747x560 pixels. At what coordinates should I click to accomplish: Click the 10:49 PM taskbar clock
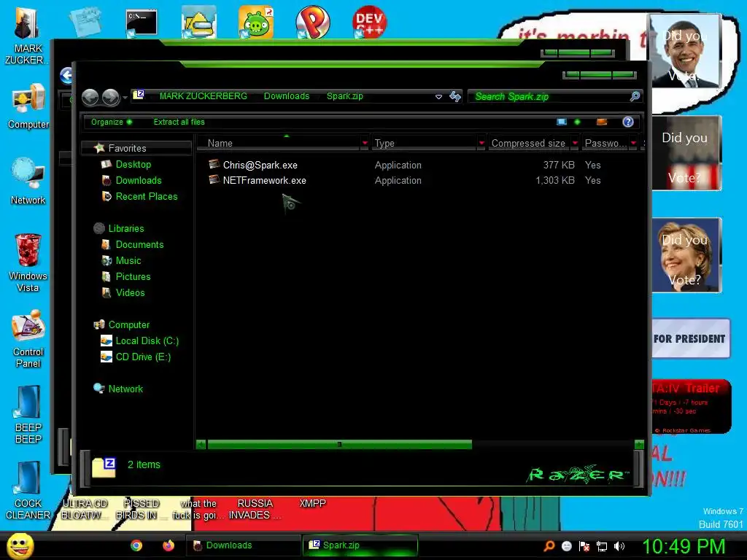[x=684, y=546]
